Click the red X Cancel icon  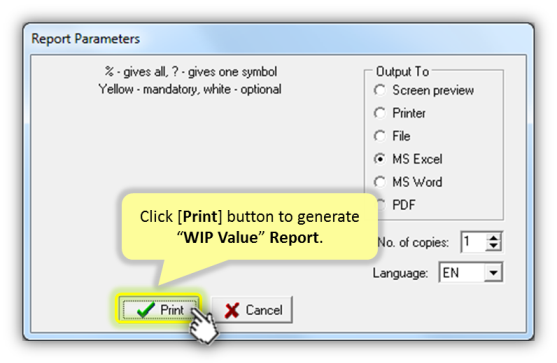[x=232, y=310]
